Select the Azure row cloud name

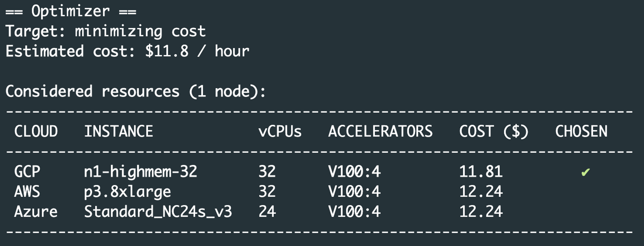[36, 212]
